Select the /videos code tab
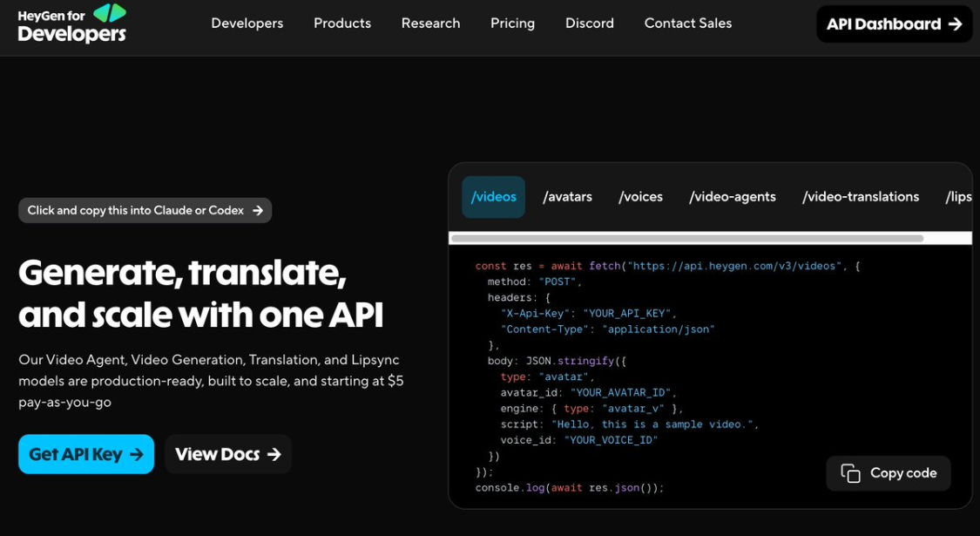This screenshot has height=536, width=980. pos(493,197)
